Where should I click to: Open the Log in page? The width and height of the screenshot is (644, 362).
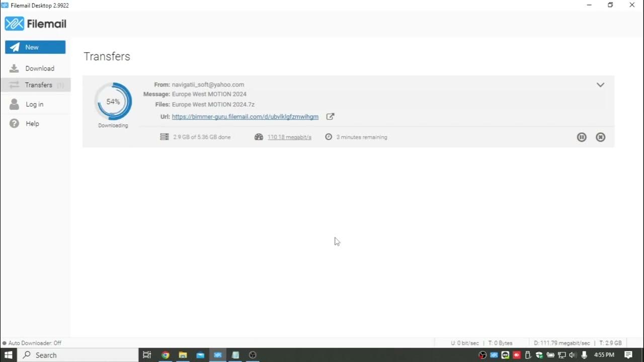[35, 104]
